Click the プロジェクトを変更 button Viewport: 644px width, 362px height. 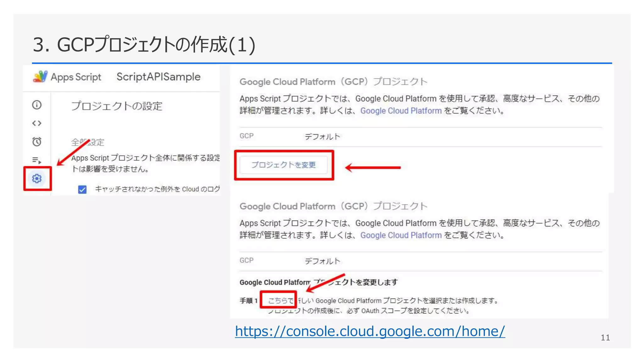coord(283,165)
